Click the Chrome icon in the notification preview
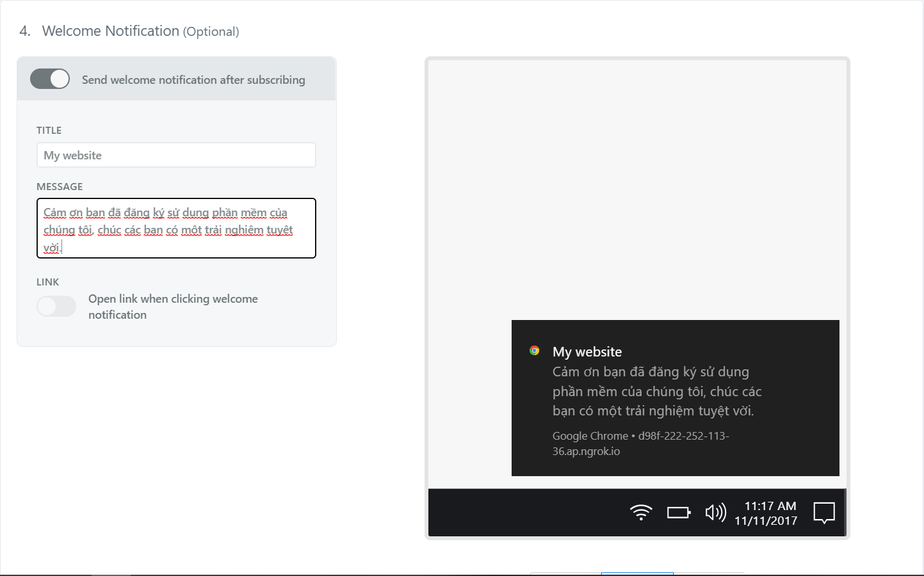The image size is (924, 576). pyautogui.click(x=535, y=351)
